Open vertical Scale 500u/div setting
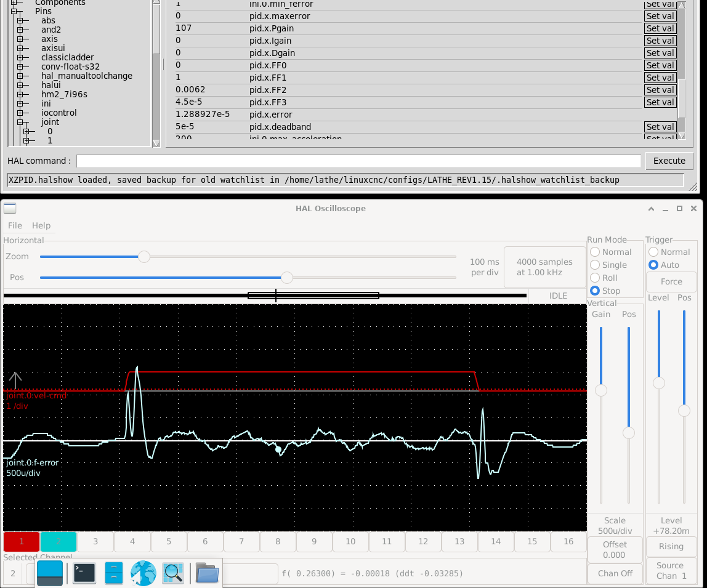 tap(615, 526)
